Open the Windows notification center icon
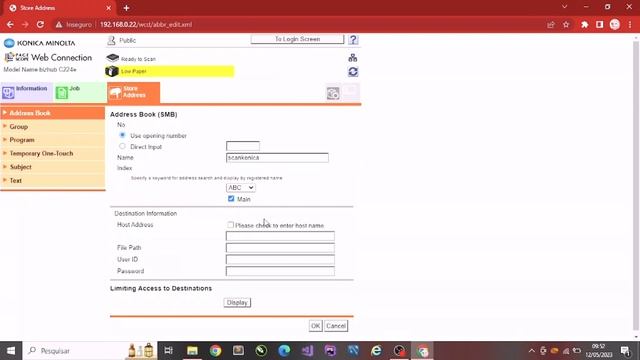 [x=625, y=351]
